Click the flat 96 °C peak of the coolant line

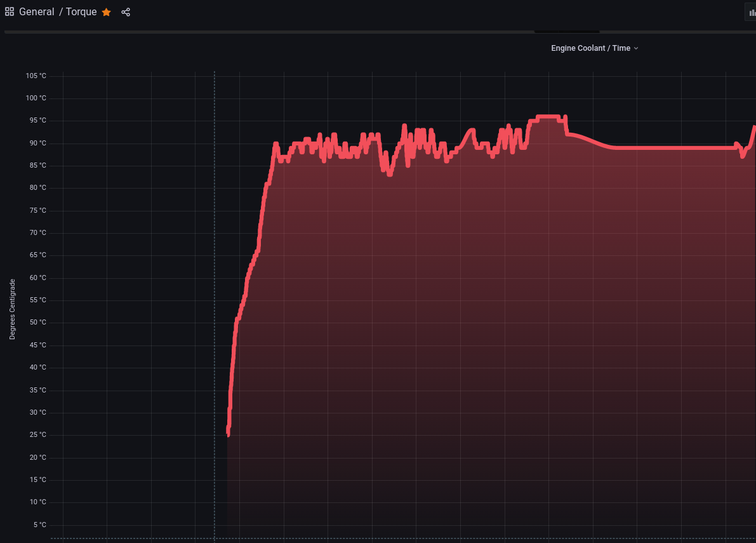pyautogui.click(x=547, y=117)
